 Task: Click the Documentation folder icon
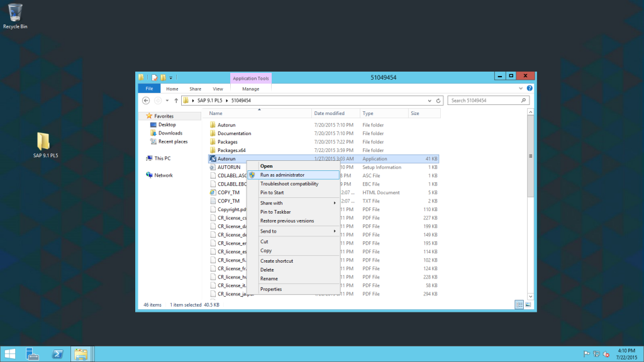coord(213,133)
